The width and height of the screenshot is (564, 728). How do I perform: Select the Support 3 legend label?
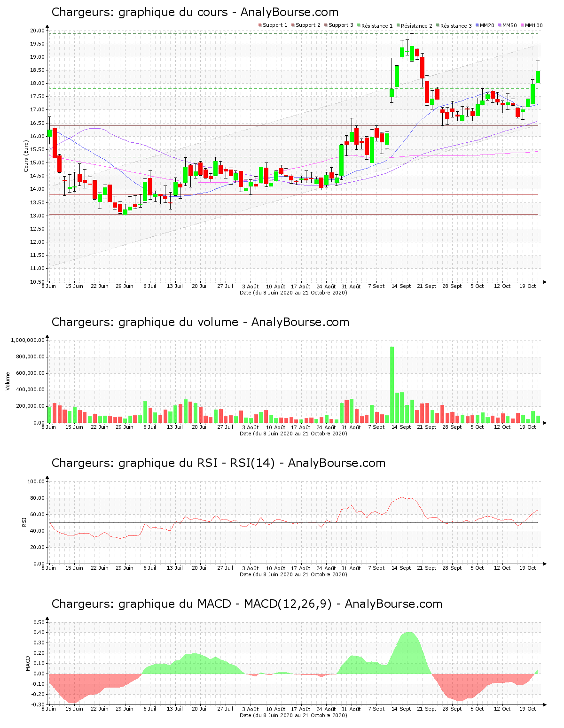341,25
